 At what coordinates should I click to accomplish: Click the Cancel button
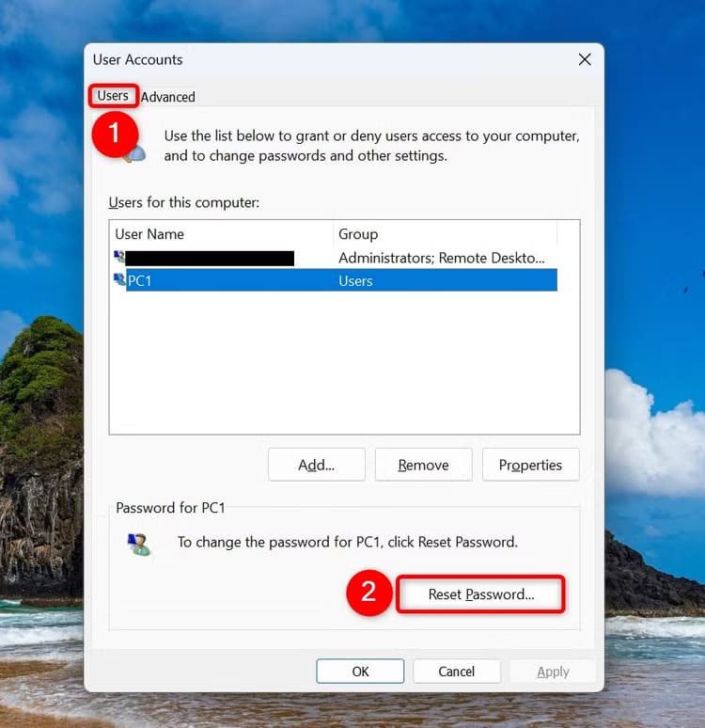[457, 671]
